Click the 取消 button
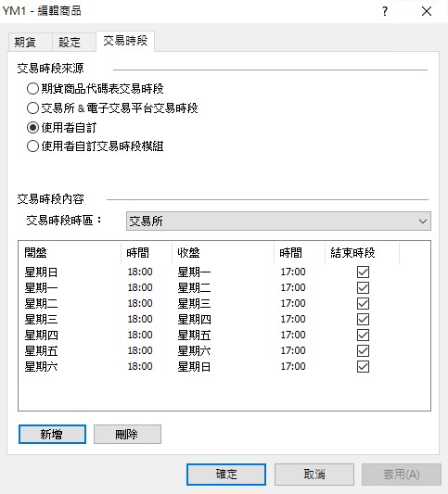This screenshot has height=494, width=448. [314, 475]
